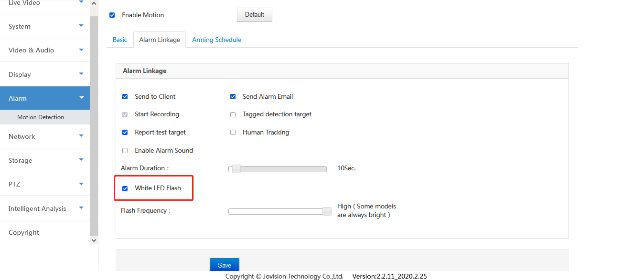Screen dimensions: 644x280
Task: Open the Arming Schedule tab
Action: point(216,40)
